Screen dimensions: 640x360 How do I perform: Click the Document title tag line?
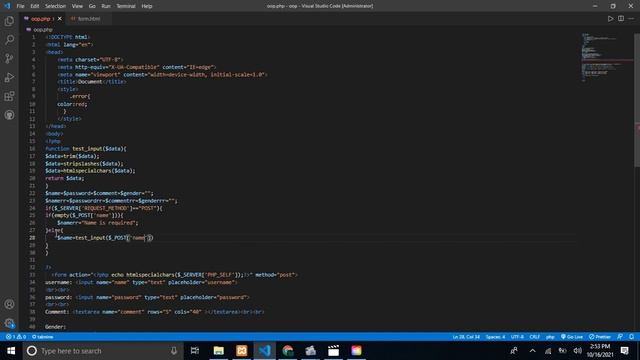point(92,82)
